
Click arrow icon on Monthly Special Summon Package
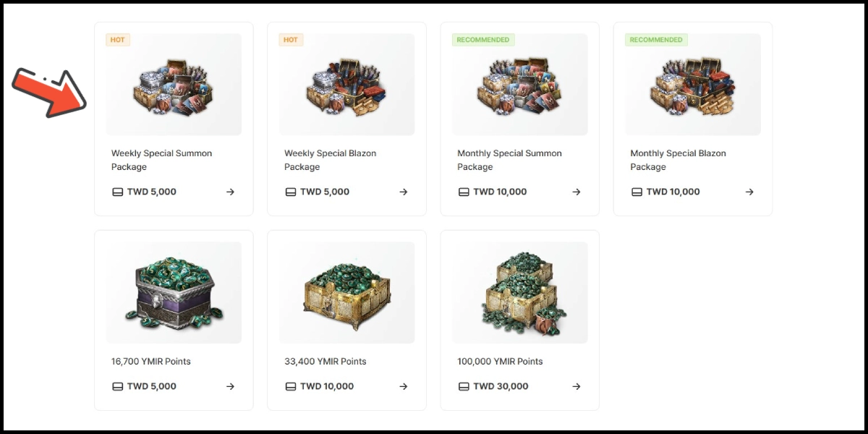[576, 192]
